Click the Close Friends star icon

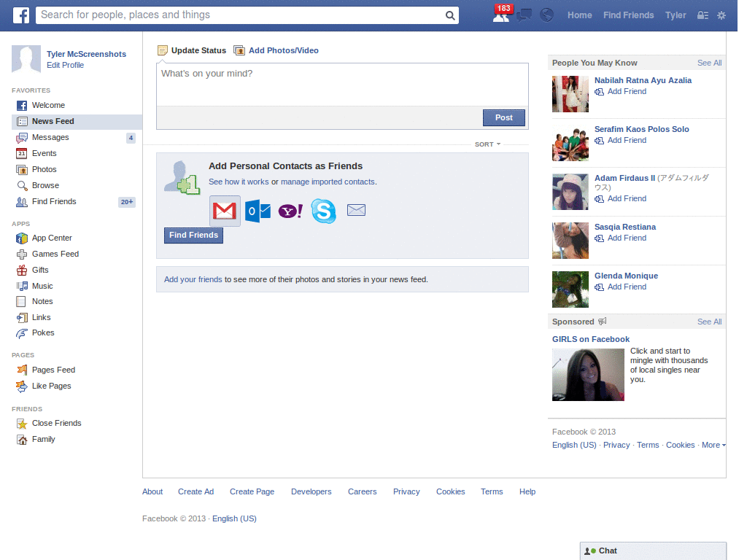point(21,424)
